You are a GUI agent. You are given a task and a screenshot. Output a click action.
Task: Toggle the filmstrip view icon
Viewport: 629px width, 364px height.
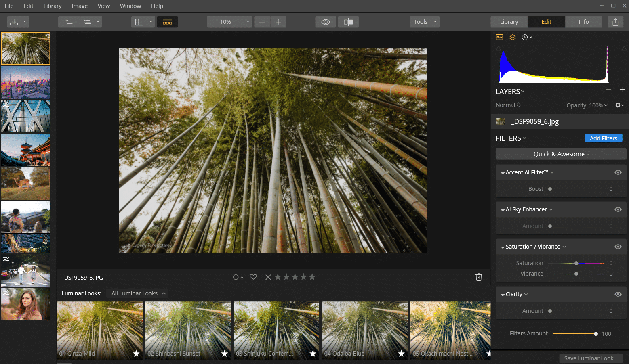click(x=167, y=22)
